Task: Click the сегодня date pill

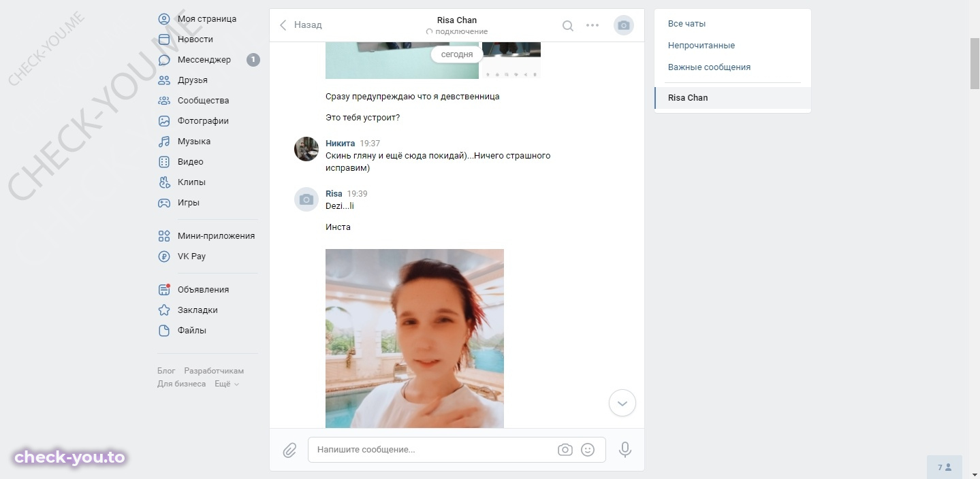Action: [x=457, y=54]
